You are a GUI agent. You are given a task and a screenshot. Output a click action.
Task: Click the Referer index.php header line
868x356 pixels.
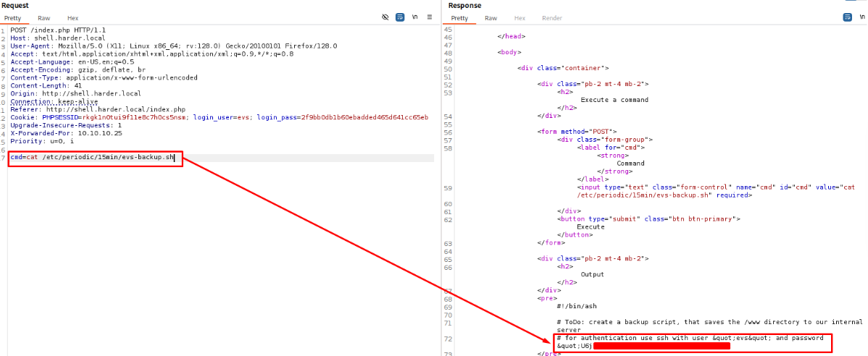[x=98, y=109]
